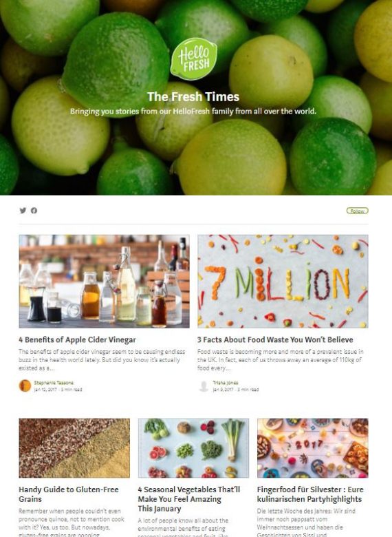
Task: Open the seasonal vegetables thumbnail
Action: [x=193, y=448]
